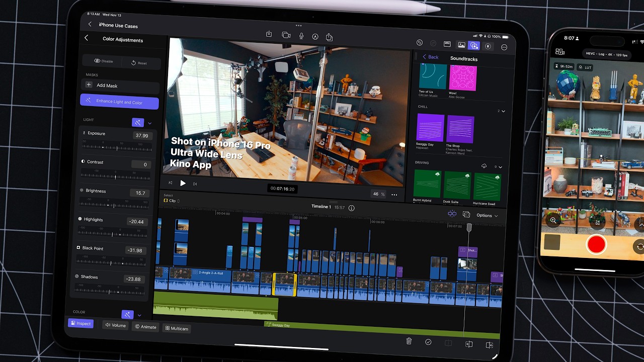644x362 pixels.
Task: Expand the Light section chevron
Action: tap(149, 123)
